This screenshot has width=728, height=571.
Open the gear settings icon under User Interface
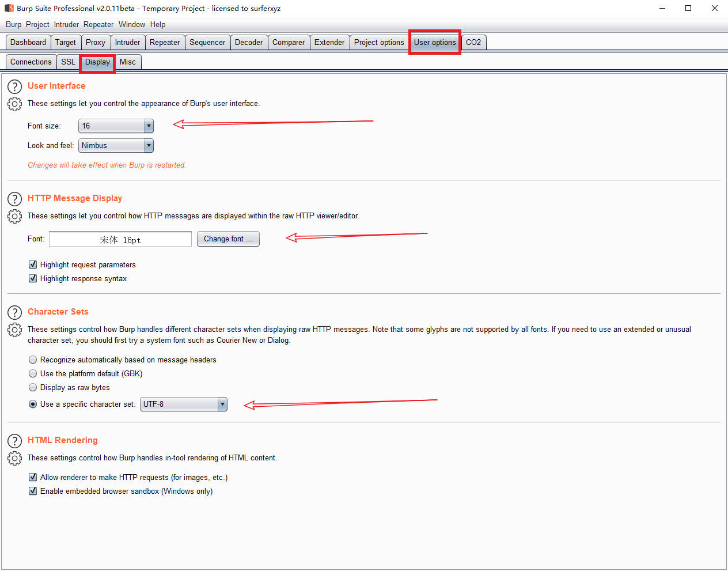pos(14,104)
